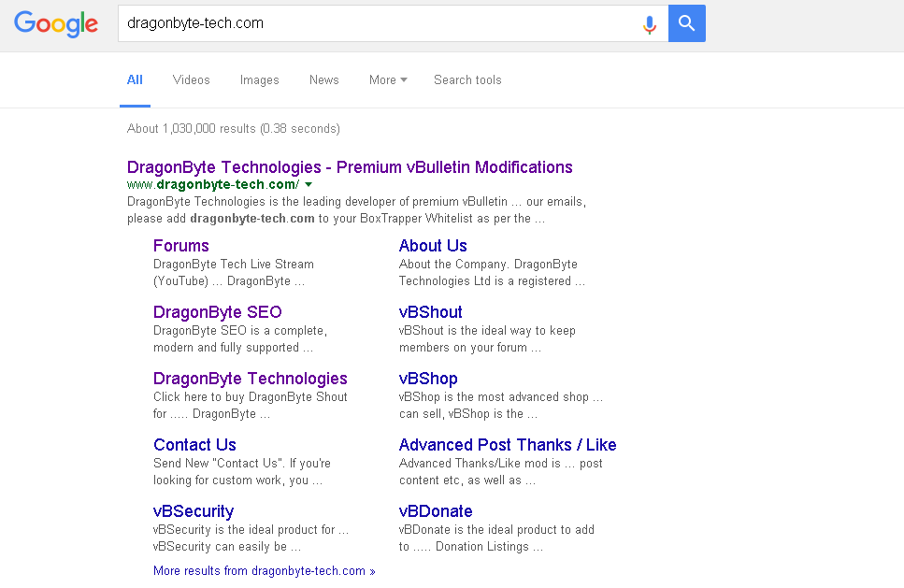
Task: Click snippet 'About the Company. DragonByte'
Action: [488, 264]
